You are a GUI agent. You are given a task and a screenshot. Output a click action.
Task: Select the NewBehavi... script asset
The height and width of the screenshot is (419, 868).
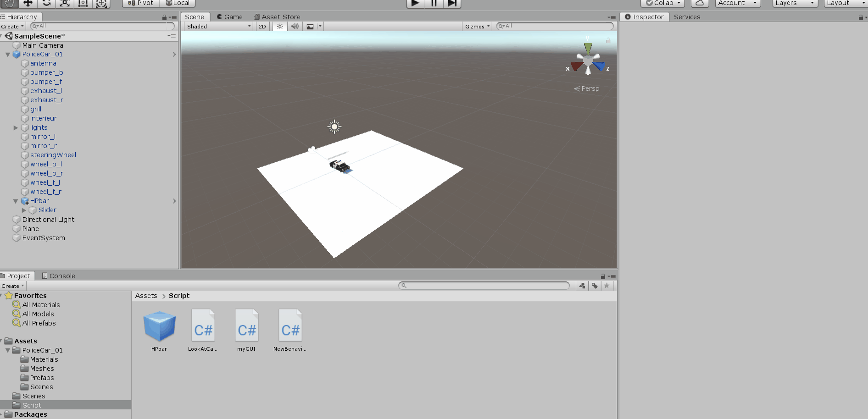[290, 331]
